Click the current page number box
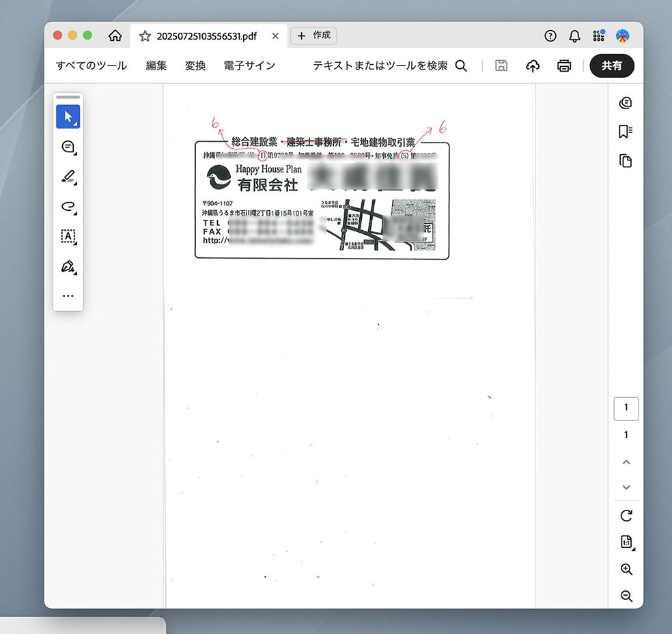 626,409
